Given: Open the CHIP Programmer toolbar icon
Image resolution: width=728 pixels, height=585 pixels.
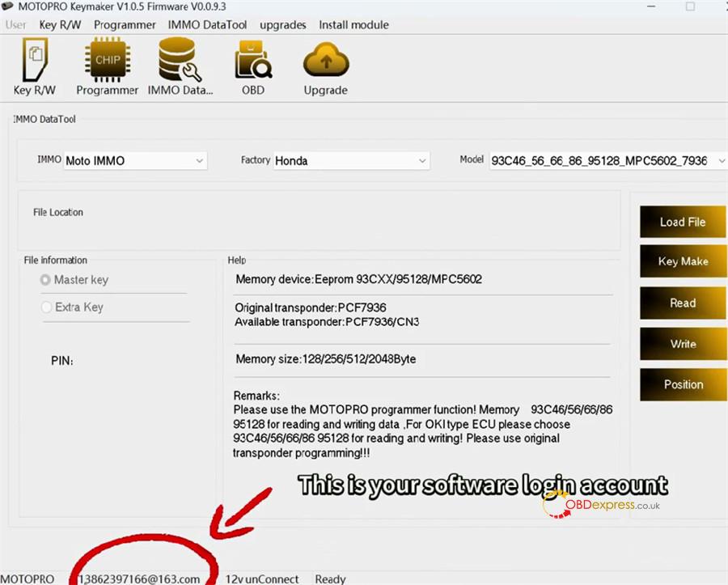Looking at the screenshot, I should click(108, 67).
